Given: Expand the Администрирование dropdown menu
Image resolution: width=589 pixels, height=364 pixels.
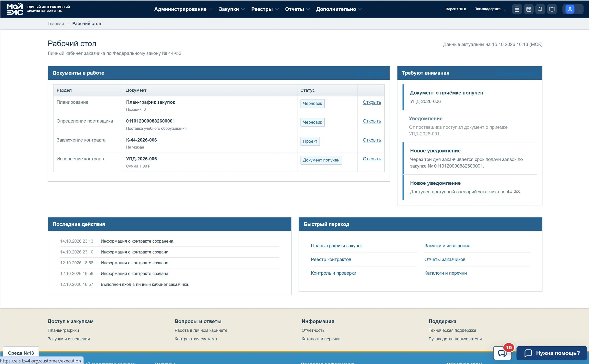Looking at the screenshot, I should point(183,9).
